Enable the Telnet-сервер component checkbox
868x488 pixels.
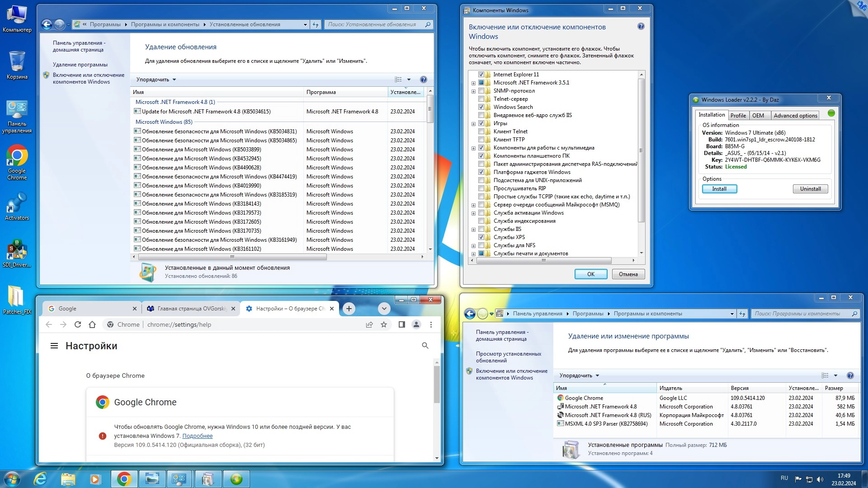tap(481, 99)
